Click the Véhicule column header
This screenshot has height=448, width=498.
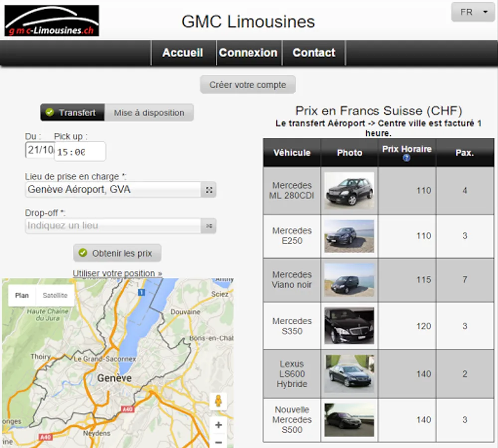(x=292, y=153)
